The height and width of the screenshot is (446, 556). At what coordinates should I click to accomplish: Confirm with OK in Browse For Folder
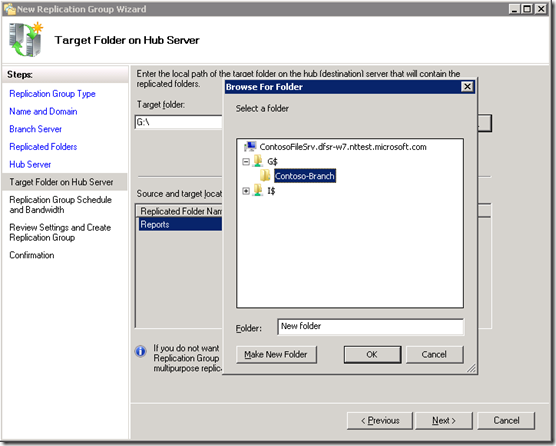point(372,355)
